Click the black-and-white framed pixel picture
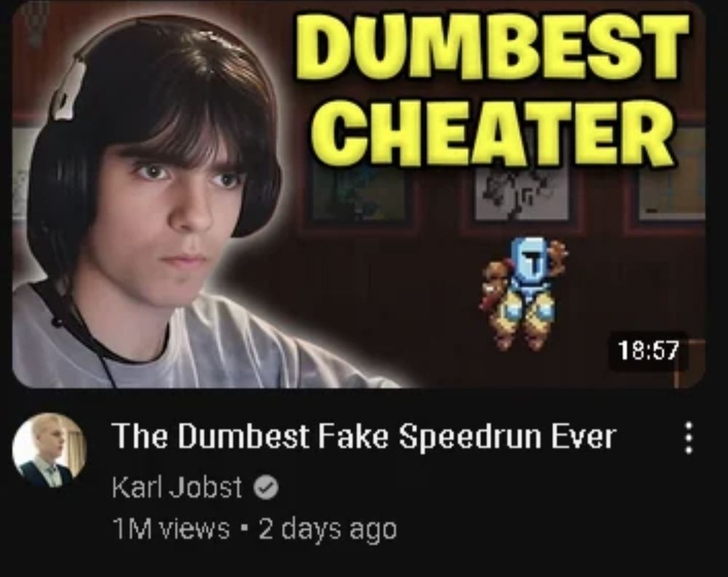 tap(522, 192)
